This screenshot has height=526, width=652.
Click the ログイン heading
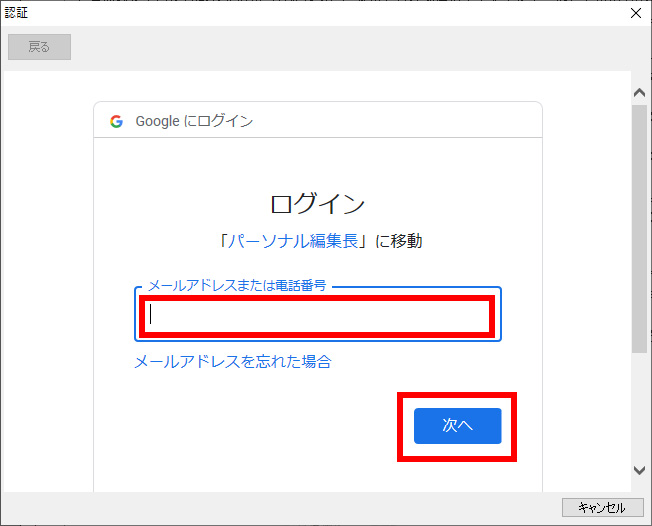[318, 204]
